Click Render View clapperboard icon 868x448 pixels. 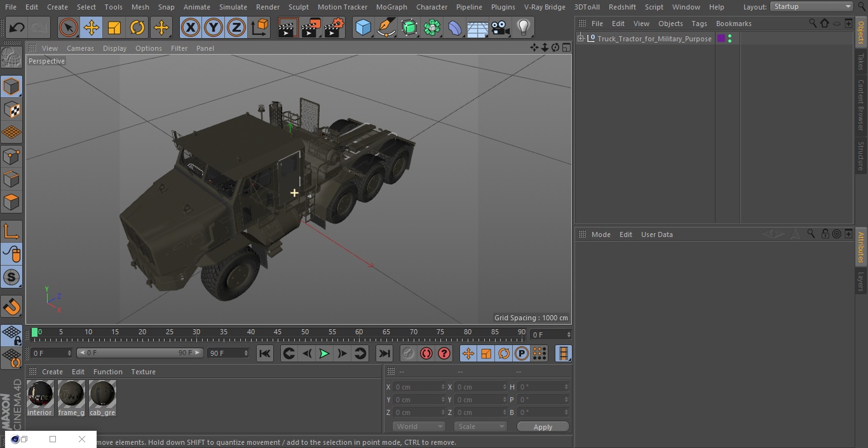point(288,27)
